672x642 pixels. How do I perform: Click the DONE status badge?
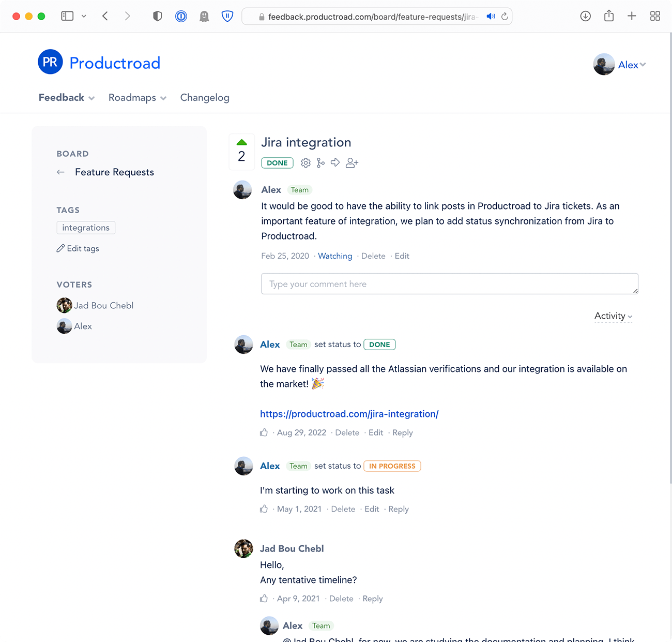point(277,163)
